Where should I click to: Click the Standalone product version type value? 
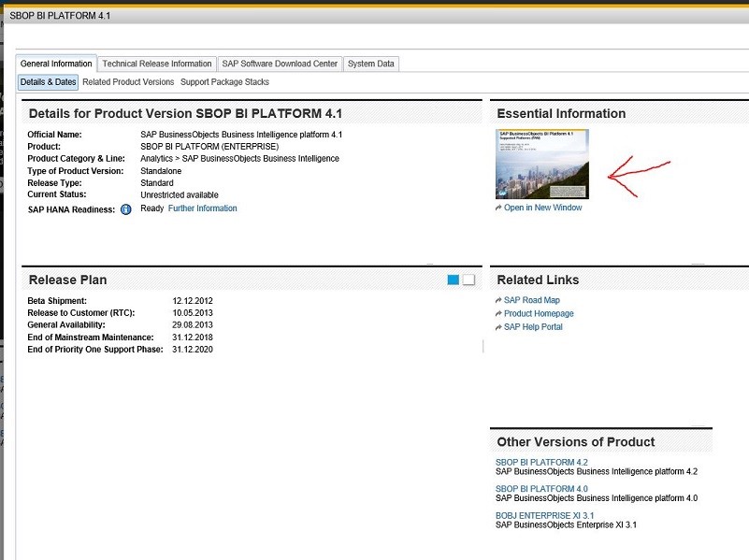point(161,171)
